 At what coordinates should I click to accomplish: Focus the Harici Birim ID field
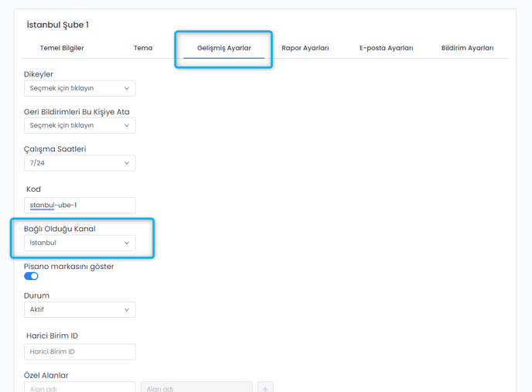[80, 352]
